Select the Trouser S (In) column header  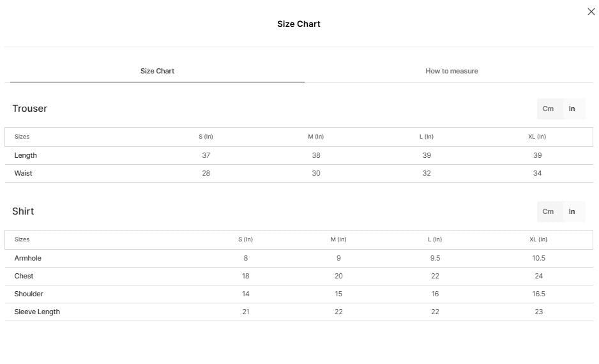click(206, 137)
